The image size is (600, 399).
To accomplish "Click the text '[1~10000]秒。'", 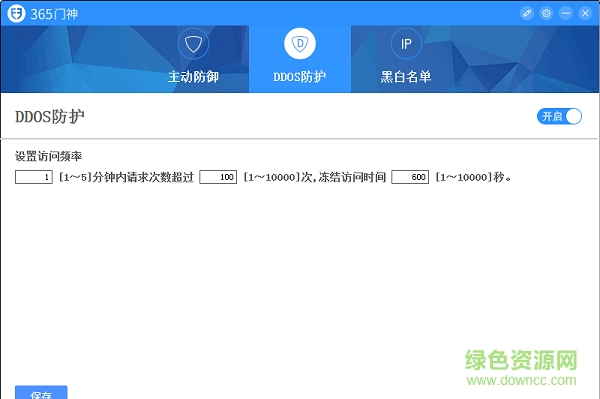I will click(474, 178).
